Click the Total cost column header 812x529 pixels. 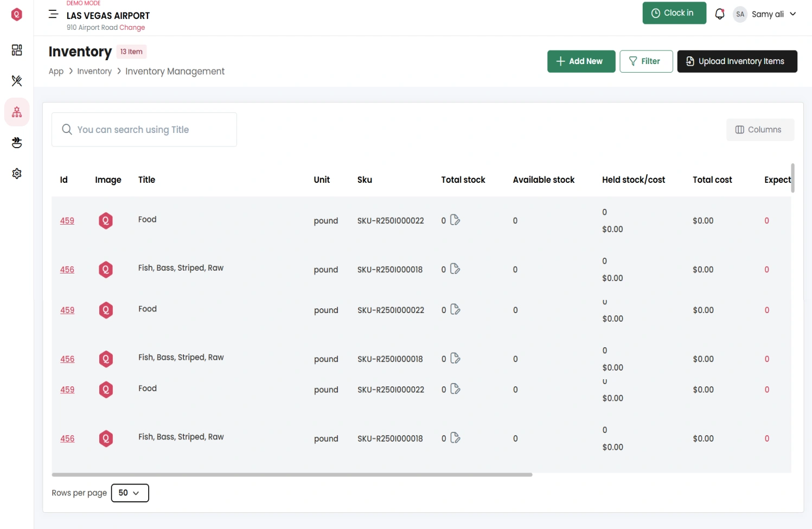coord(712,180)
